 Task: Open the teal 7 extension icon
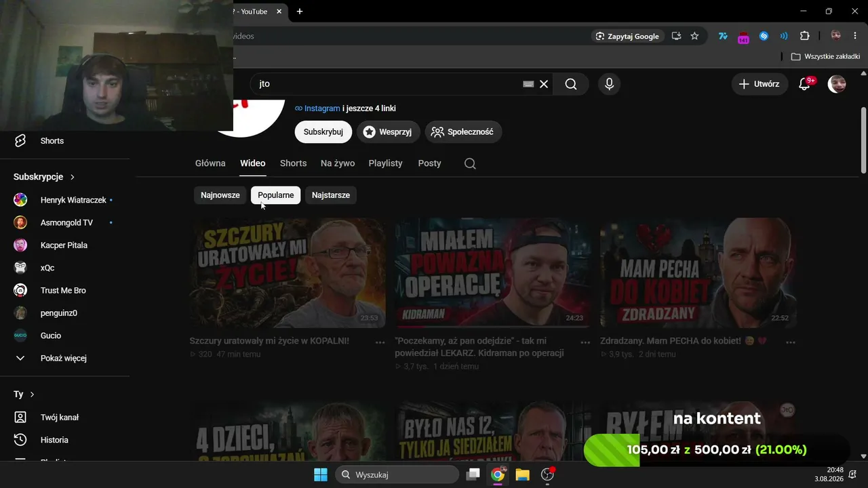coord(723,36)
